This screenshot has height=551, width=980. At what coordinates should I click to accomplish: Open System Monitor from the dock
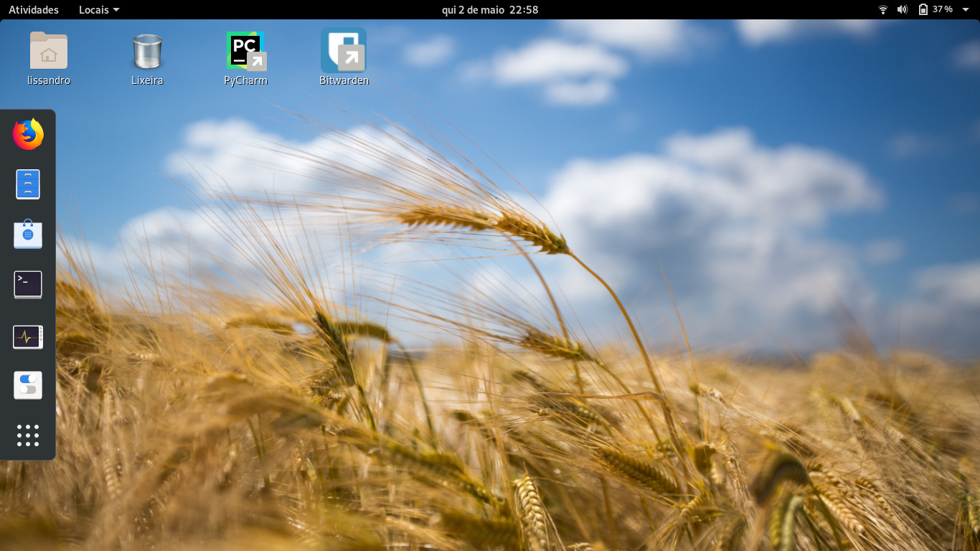click(x=28, y=336)
